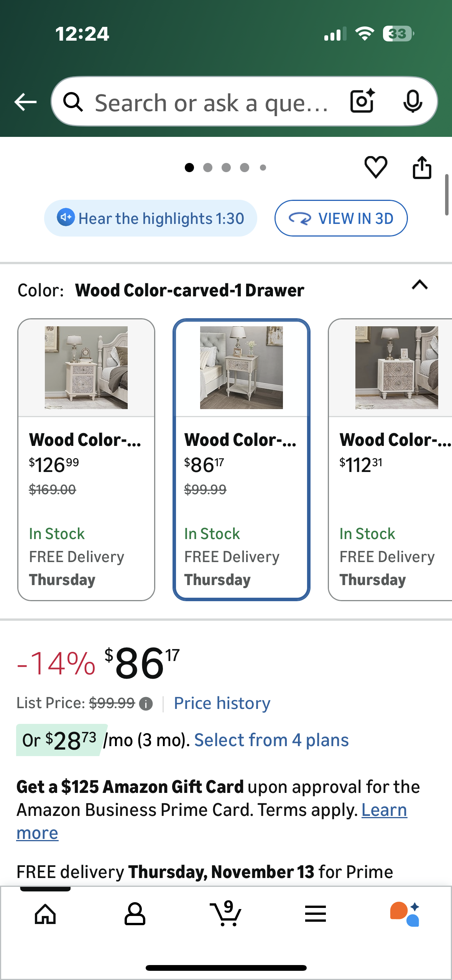This screenshot has width=452, height=980.
Task: Tap the VIEW IN 3D button
Action: (341, 218)
